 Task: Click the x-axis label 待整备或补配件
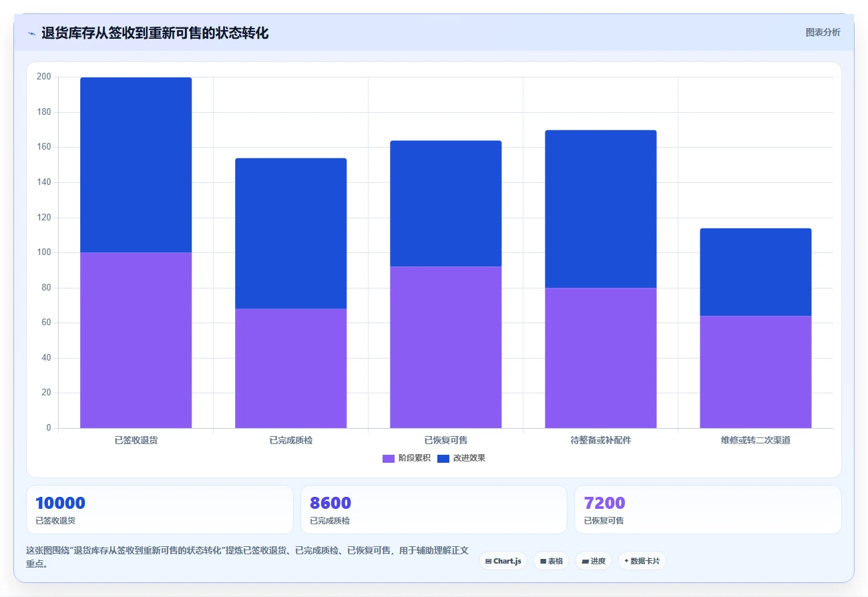pos(601,441)
